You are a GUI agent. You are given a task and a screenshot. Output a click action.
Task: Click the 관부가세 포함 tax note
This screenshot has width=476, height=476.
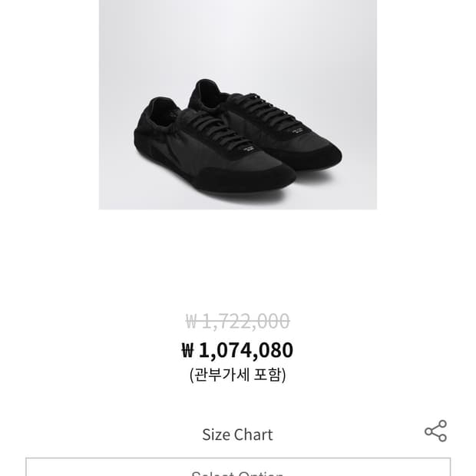pyautogui.click(x=238, y=375)
